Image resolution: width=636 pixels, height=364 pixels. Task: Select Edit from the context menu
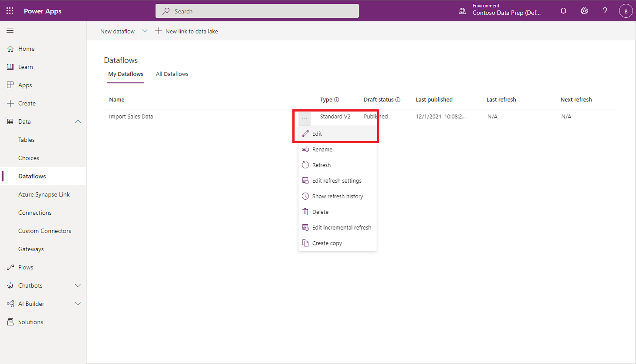(317, 134)
